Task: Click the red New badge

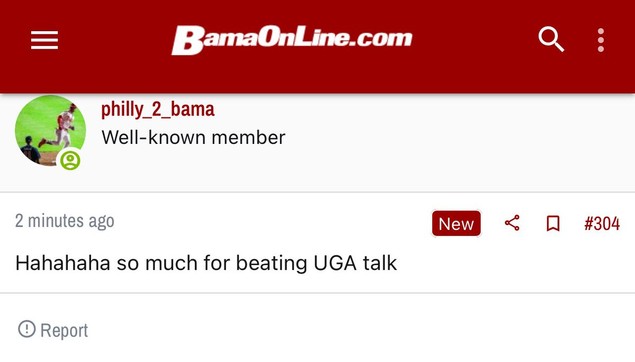Action: 456,223
